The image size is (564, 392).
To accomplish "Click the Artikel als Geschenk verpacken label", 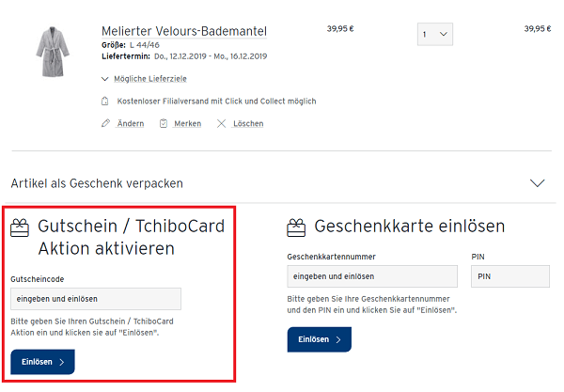I will 97,182.
